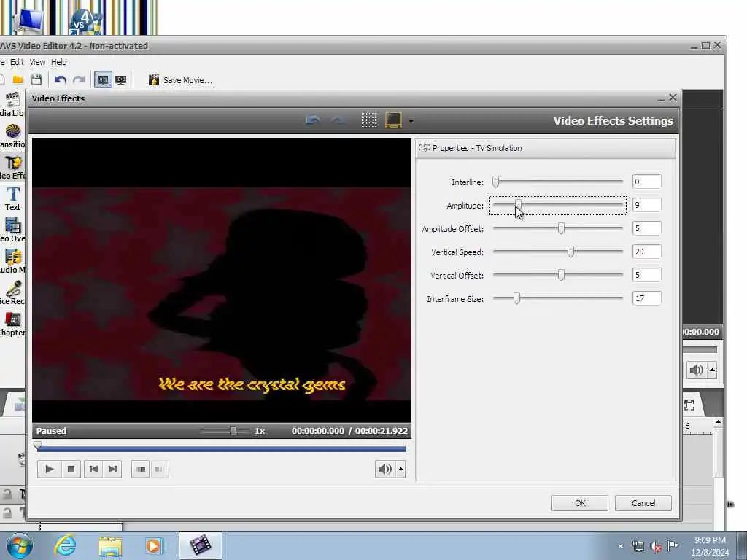This screenshot has height=560, width=747.
Task: Click the TV effect shape icon
Action: click(x=393, y=120)
